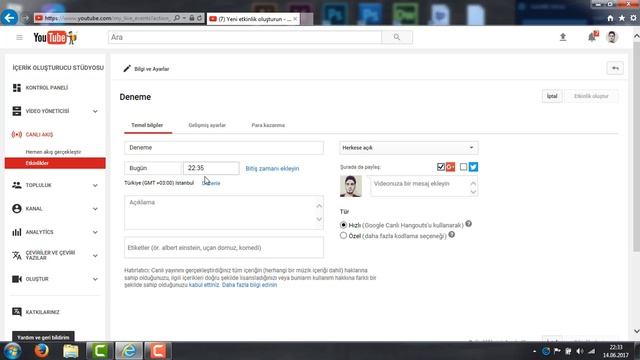
Task: Expand the Topluluk section chevron
Action: [95, 185]
